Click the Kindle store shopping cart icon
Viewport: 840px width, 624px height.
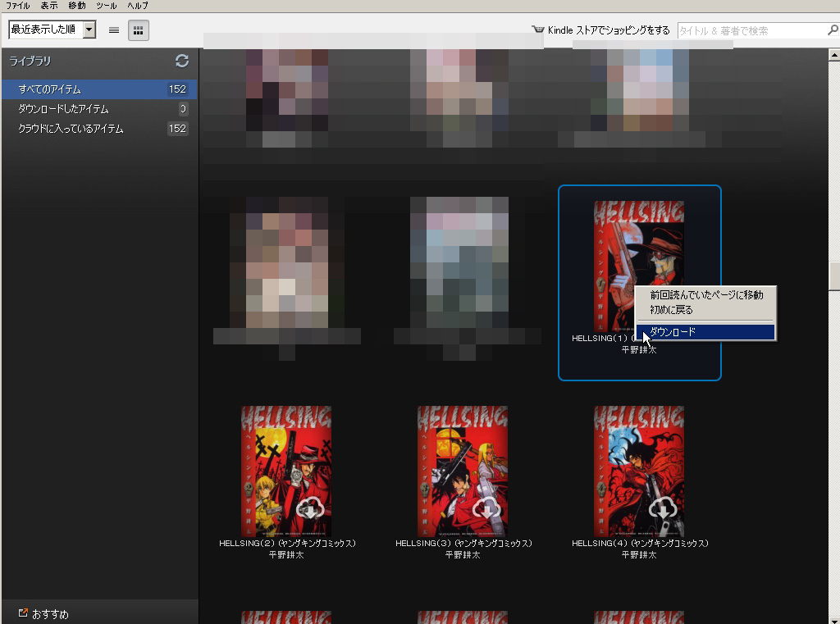click(x=538, y=30)
